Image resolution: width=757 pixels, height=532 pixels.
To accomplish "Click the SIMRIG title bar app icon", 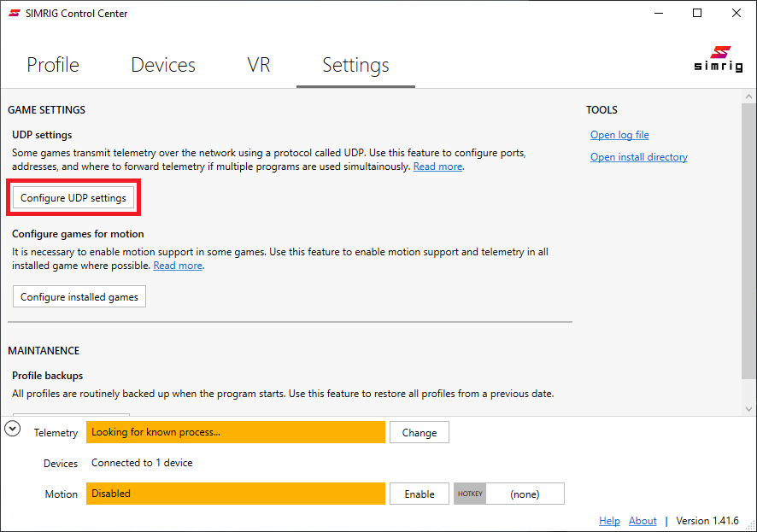I will [14, 13].
